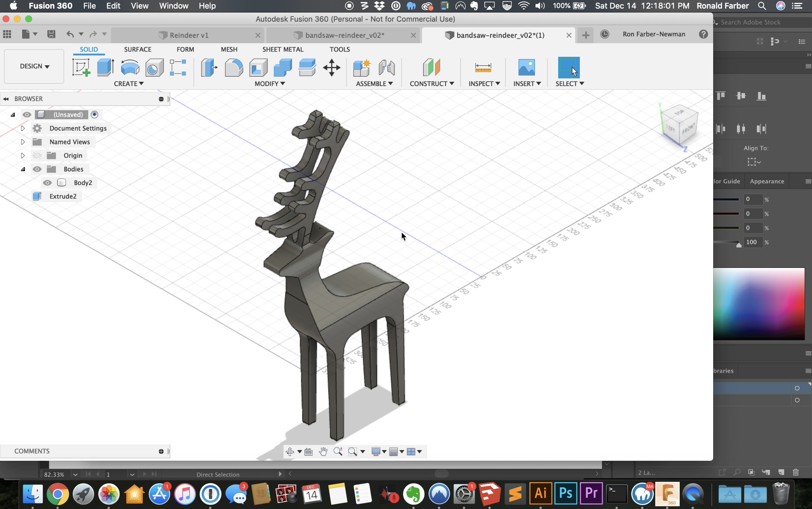Open the DESIGN workspace dropdown
This screenshot has height=509, width=812.
pos(34,66)
